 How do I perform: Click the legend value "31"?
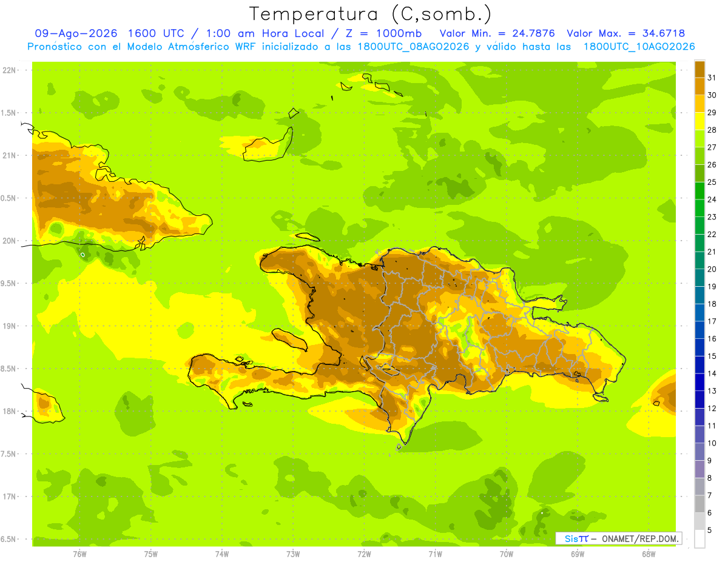(x=712, y=78)
